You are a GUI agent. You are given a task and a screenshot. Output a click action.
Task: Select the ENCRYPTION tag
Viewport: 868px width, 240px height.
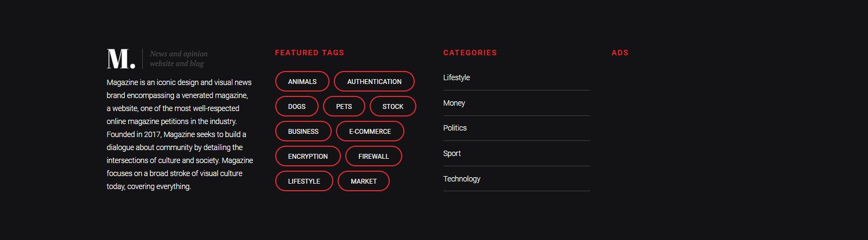[308, 156]
